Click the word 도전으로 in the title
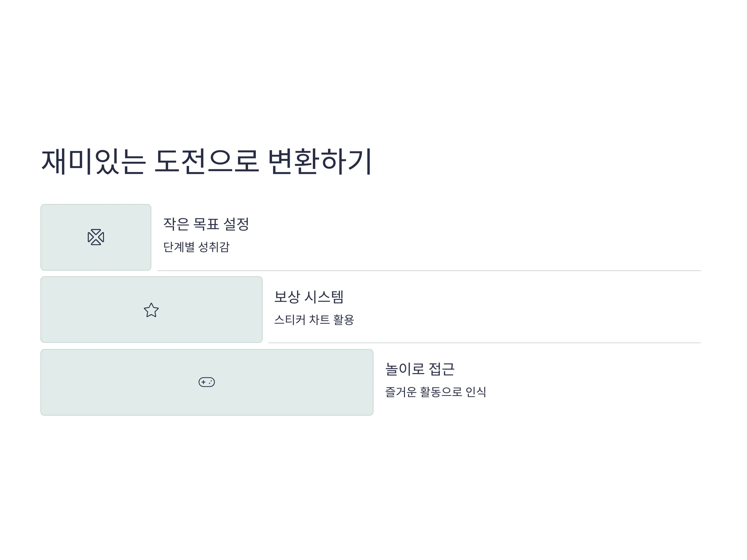 pyautogui.click(x=207, y=161)
